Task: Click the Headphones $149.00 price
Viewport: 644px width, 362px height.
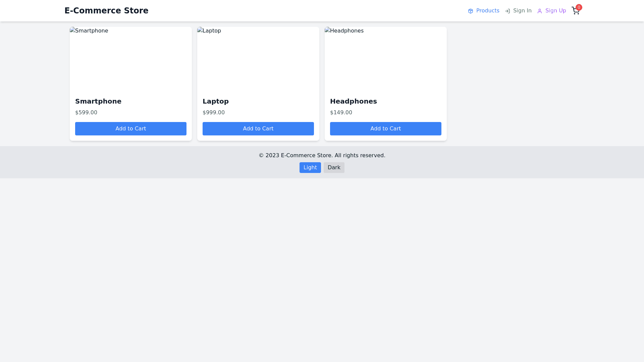Action: tap(341, 113)
